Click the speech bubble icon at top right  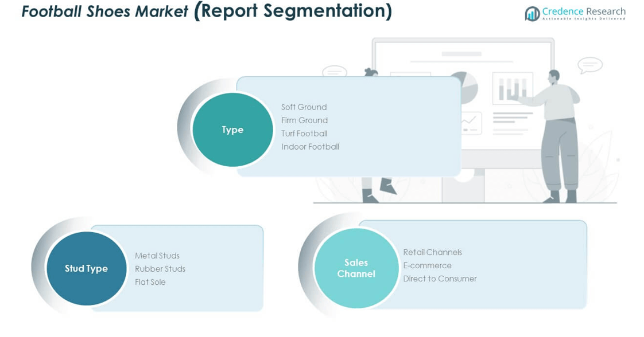click(589, 65)
